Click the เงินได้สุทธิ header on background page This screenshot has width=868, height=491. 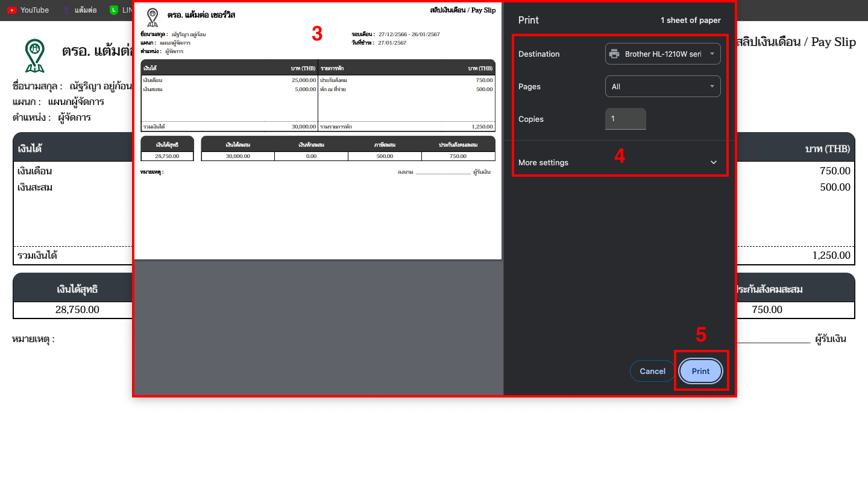(x=77, y=290)
